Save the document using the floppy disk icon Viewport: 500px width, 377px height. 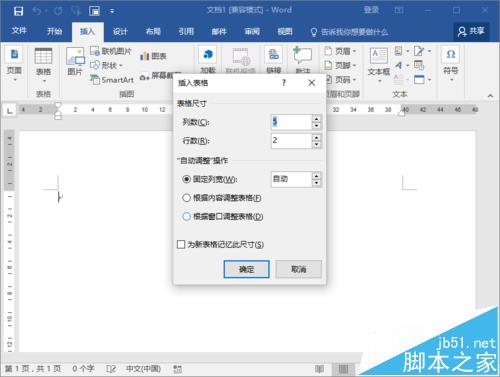[x=18, y=11]
